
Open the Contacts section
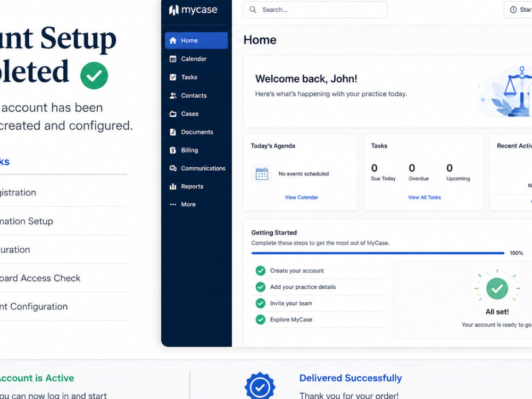click(x=196, y=95)
